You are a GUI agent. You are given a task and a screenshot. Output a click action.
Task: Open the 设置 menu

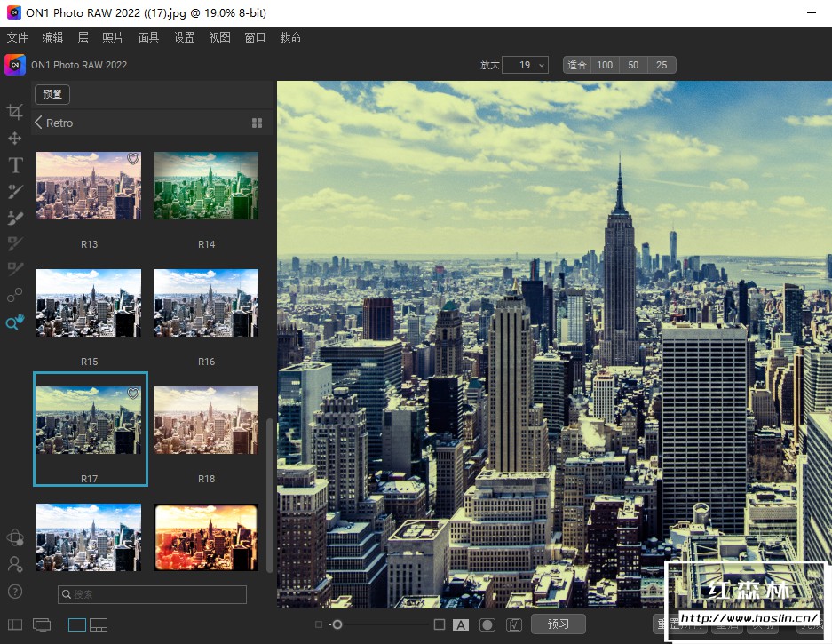pyautogui.click(x=185, y=37)
